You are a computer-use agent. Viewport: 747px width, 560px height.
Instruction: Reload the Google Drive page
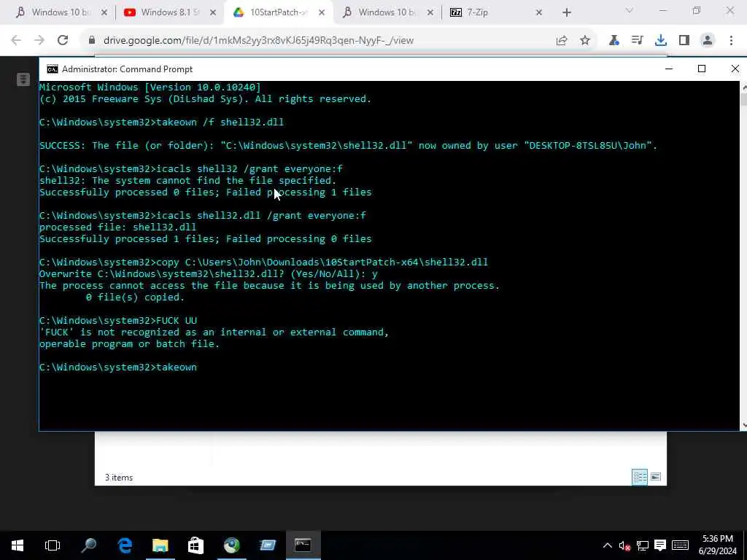pos(63,41)
